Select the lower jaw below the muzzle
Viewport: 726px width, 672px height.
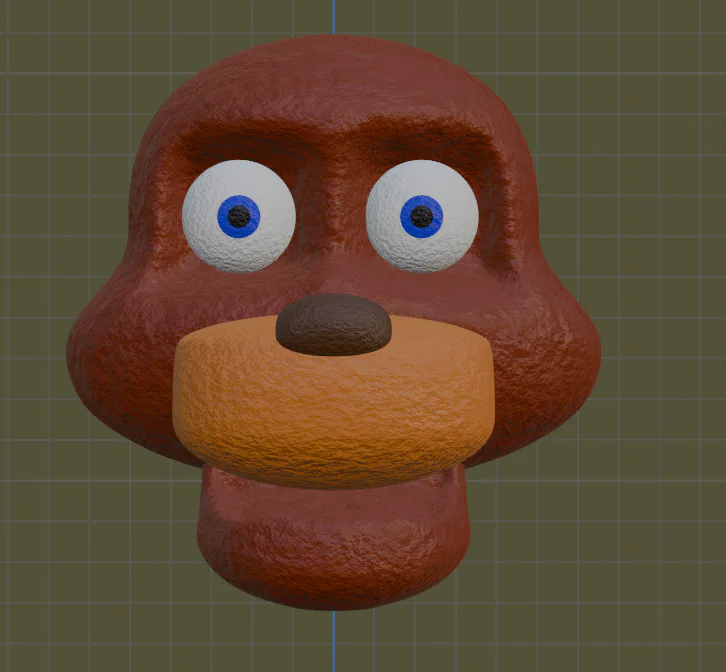tap(333, 544)
